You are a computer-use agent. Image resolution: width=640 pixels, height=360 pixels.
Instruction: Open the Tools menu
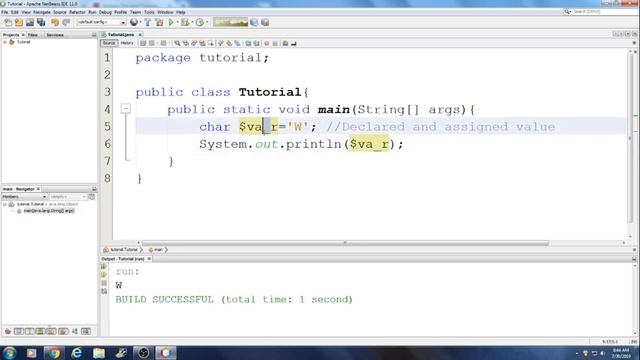coord(149,12)
